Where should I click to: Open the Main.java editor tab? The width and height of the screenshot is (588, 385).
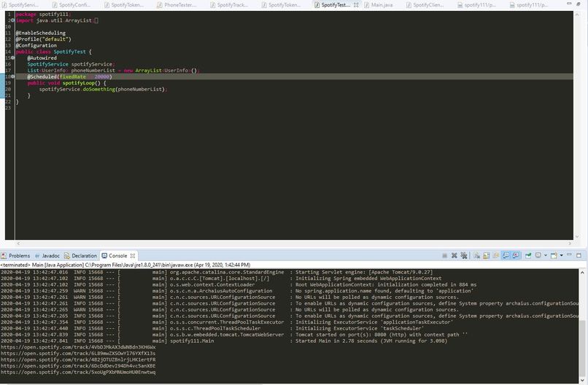379,5
